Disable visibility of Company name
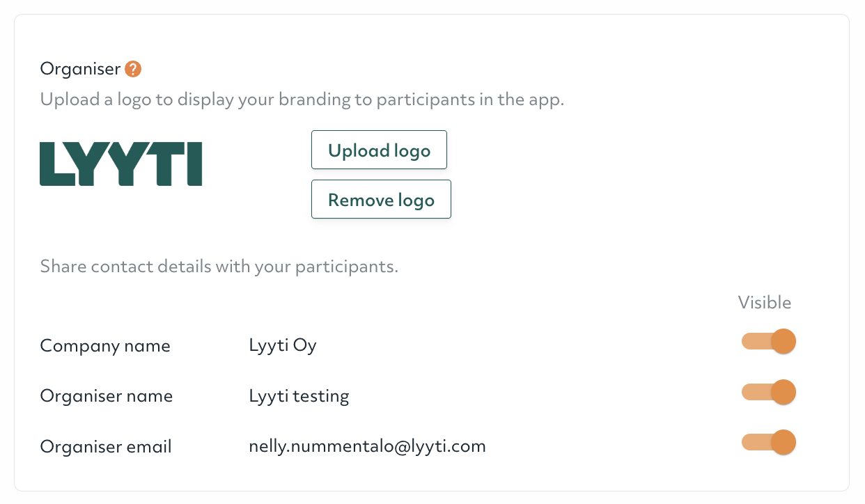This screenshot has width=865, height=504. 768,342
